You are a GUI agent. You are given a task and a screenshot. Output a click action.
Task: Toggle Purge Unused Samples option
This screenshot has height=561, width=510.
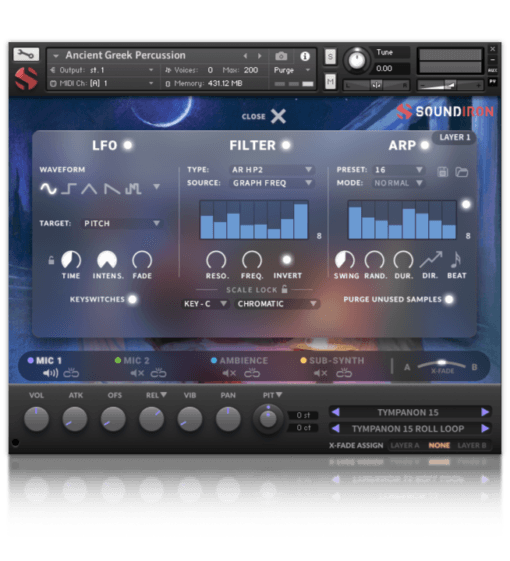pos(449,299)
